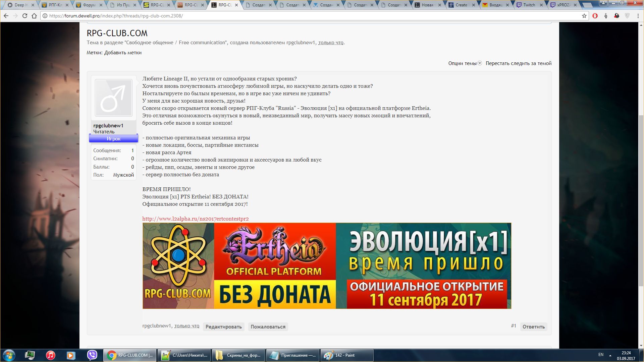Click the Эволюция x1 Ertheia banner image

pos(327,266)
